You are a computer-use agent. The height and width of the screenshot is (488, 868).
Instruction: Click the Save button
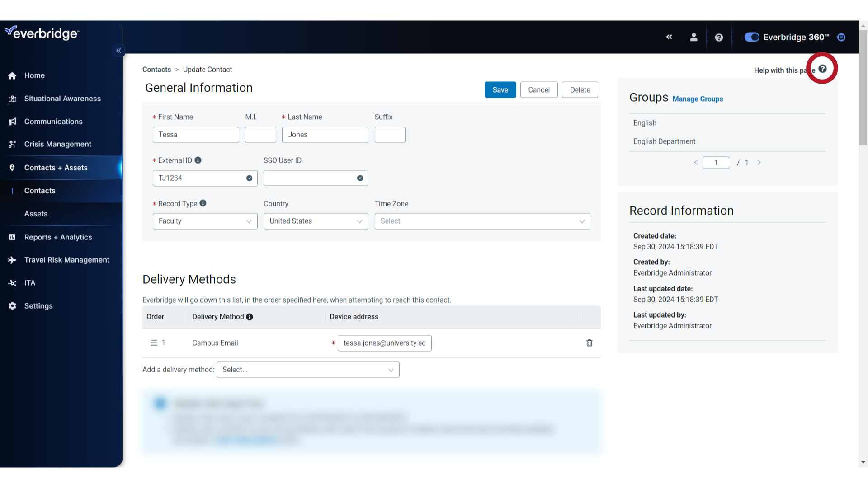click(x=500, y=89)
